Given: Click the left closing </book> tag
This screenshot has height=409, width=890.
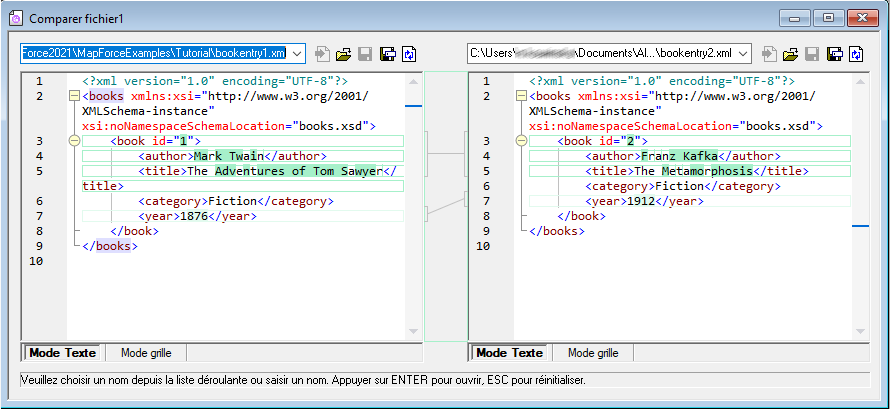Looking at the screenshot, I should 135,231.
